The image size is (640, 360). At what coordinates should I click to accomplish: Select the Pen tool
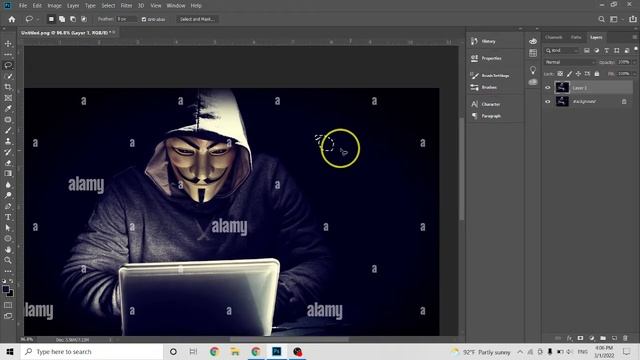point(8,206)
